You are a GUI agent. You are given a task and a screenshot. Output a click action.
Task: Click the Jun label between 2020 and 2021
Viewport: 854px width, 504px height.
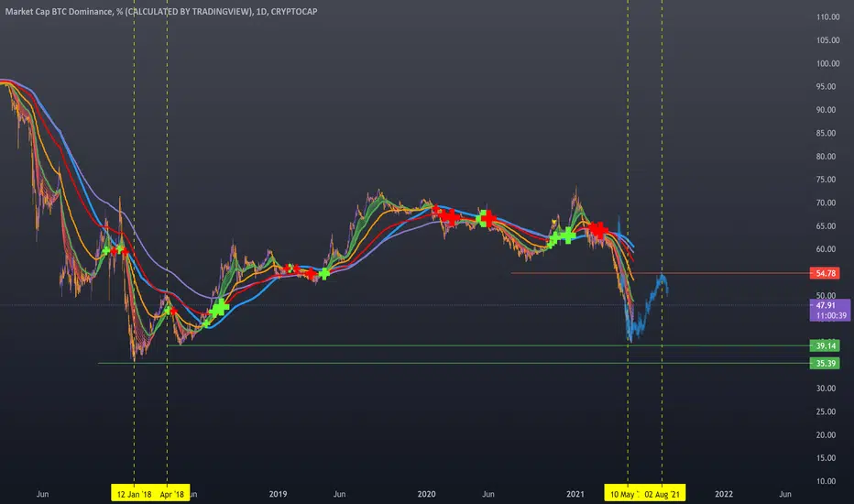tap(488, 494)
